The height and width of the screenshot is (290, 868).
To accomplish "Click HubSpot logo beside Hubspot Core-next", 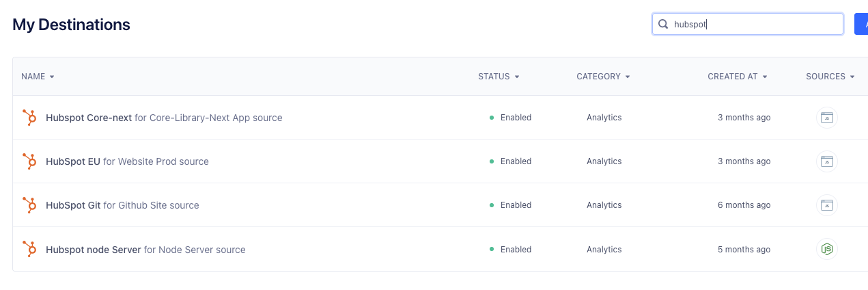I will tap(29, 118).
